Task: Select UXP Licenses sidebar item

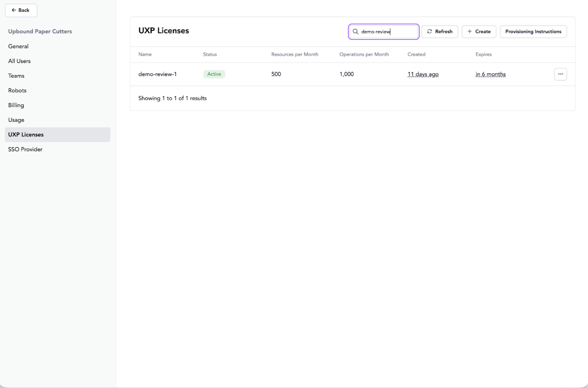Action: [26, 135]
